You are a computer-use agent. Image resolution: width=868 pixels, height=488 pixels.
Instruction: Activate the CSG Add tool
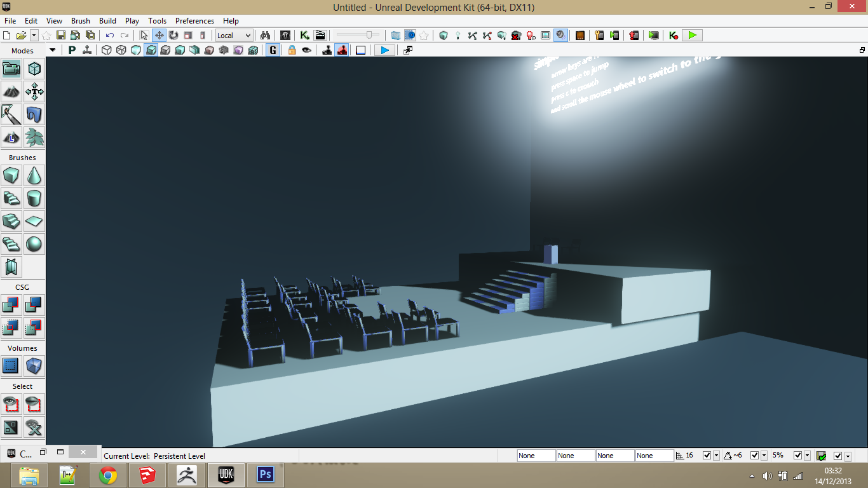click(x=11, y=305)
